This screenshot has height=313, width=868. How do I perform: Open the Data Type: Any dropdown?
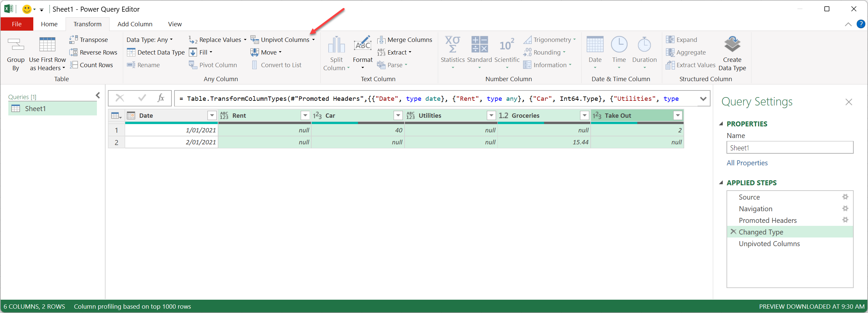pos(149,40)
